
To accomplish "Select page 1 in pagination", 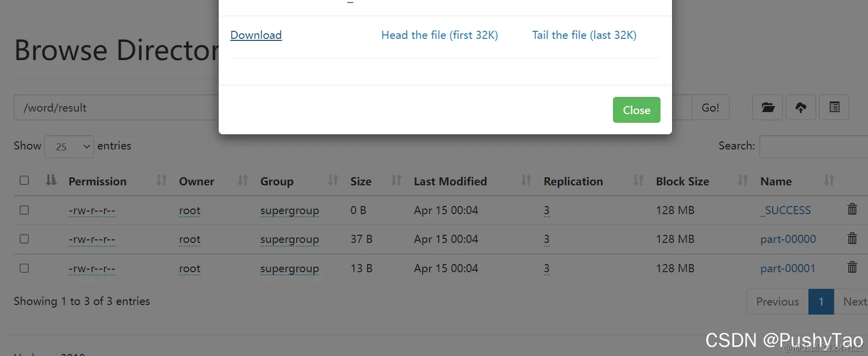I will coord(821,301).
